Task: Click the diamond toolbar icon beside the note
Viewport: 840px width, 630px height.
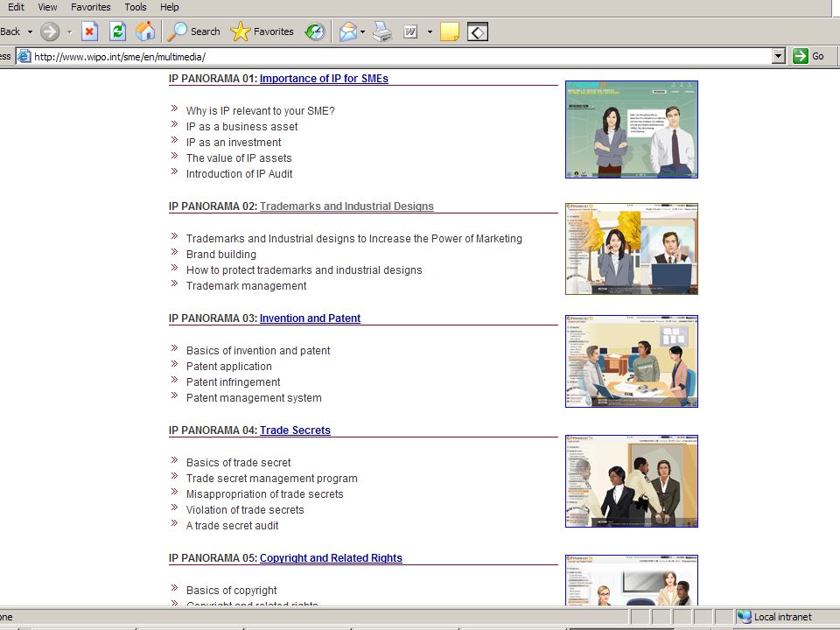Action: tap(478, 31)
